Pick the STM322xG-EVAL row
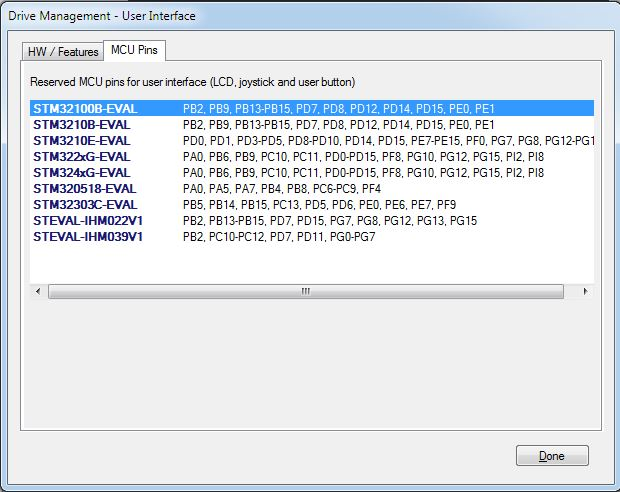 312,157
